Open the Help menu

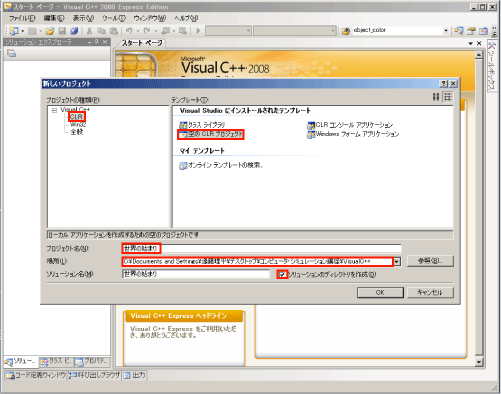[x=186, y=18]
